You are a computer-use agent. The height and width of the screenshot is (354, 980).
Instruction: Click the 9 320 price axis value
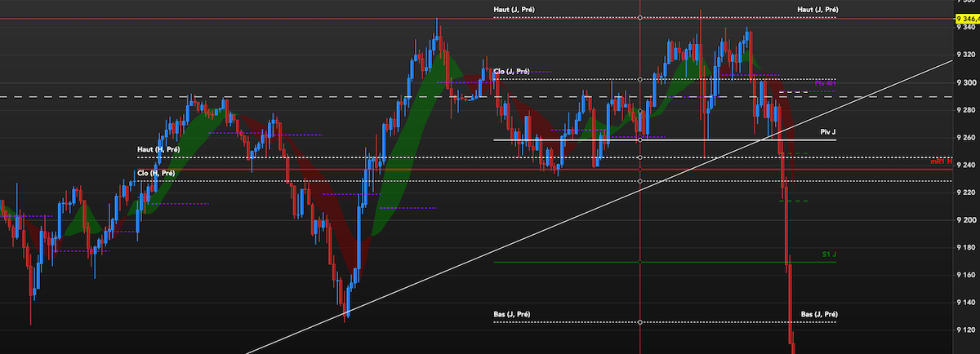(967, 55)
